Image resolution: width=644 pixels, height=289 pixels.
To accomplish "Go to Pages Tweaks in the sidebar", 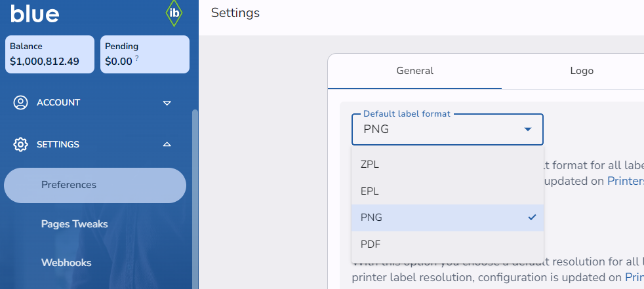I will 74,224.
